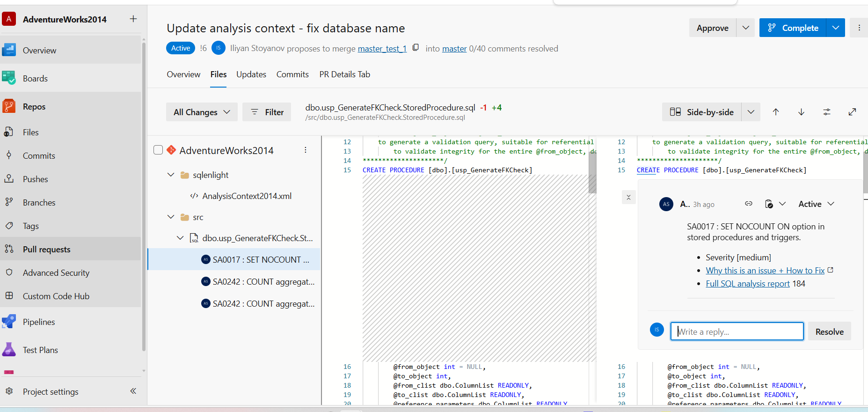Copy link to the comment
The height and width of the screenshot is (412, 868).
[x=749, y=204]
